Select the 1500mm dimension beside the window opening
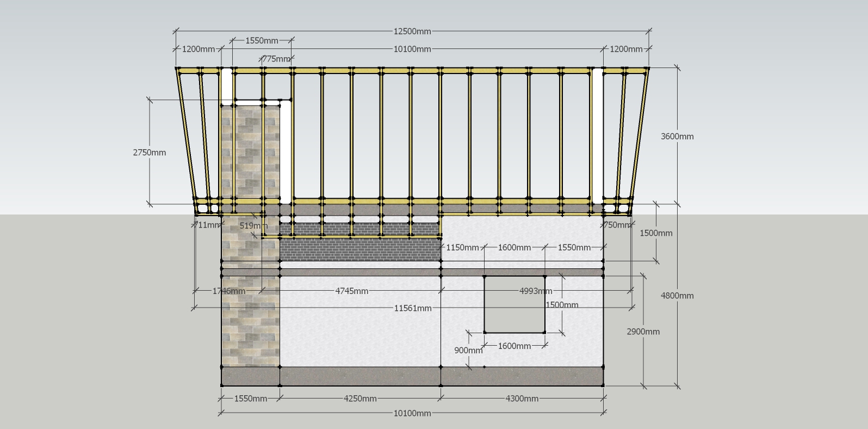 tap(562, 305)
